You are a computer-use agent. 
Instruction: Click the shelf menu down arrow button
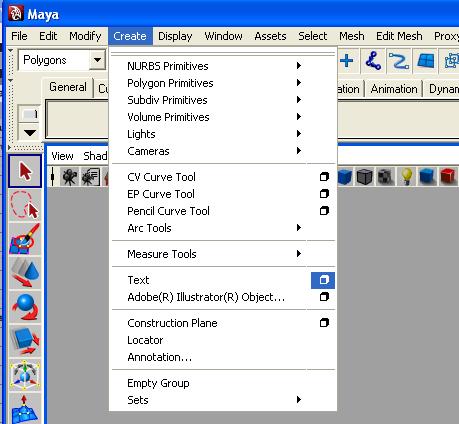(x=30, y=132)
